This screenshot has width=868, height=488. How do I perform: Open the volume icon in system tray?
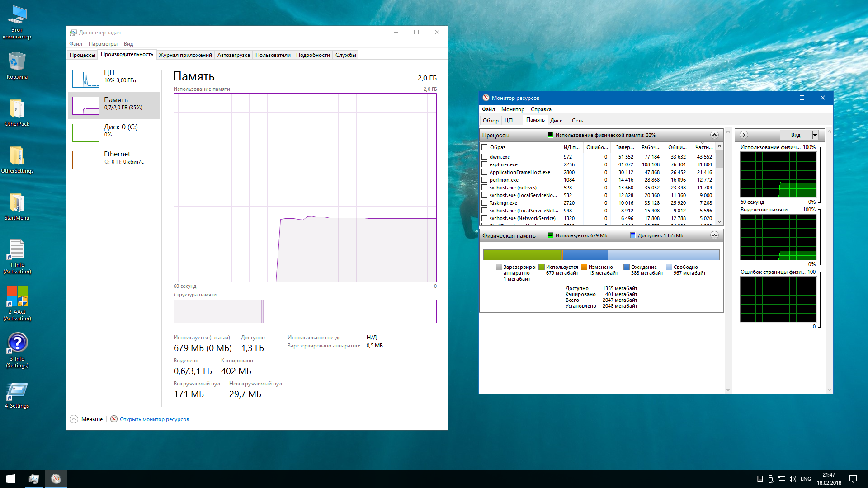792,479
